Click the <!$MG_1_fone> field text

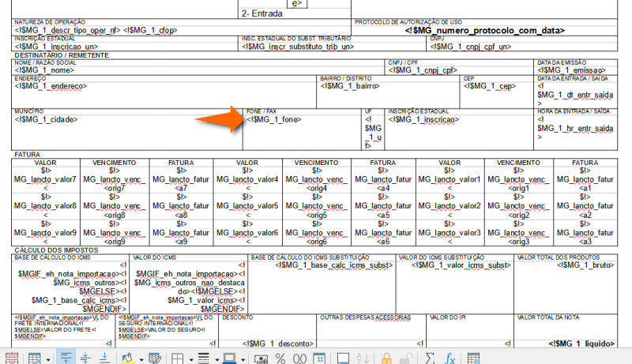click(273, 119)
